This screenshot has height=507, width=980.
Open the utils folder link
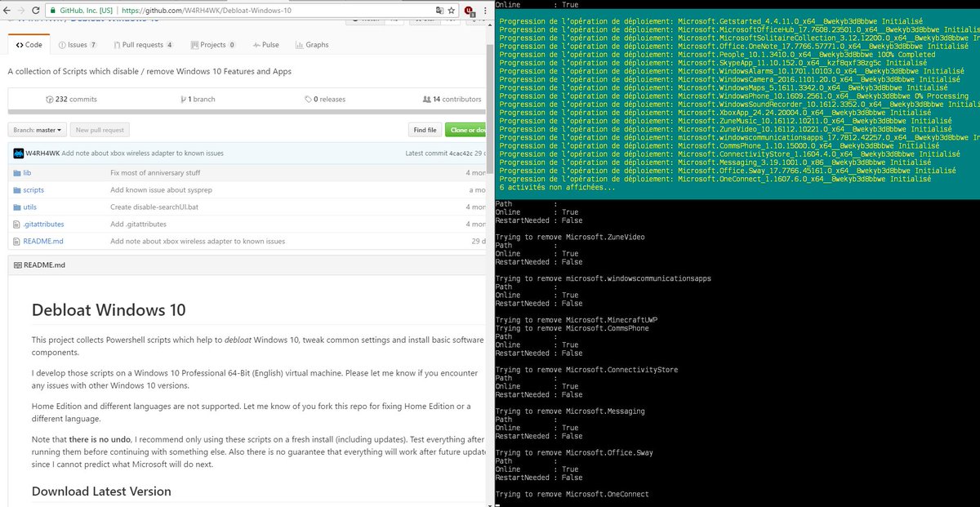click(29, 207)
